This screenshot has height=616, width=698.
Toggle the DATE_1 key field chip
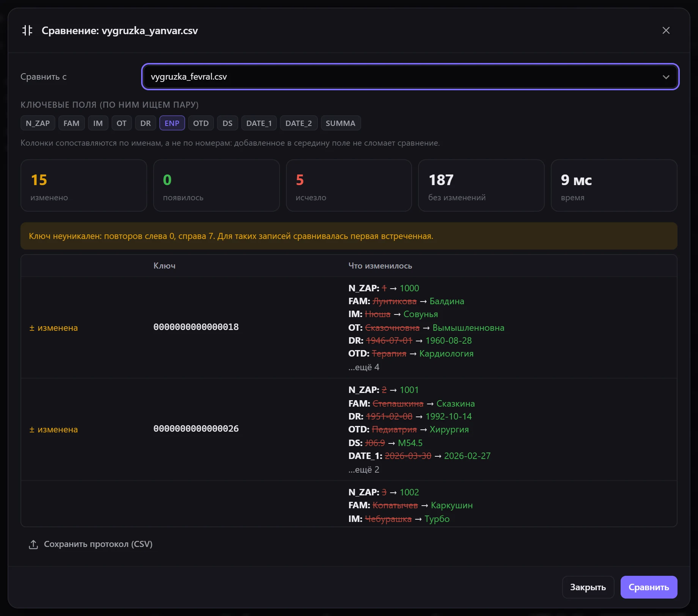pos(259,123)
